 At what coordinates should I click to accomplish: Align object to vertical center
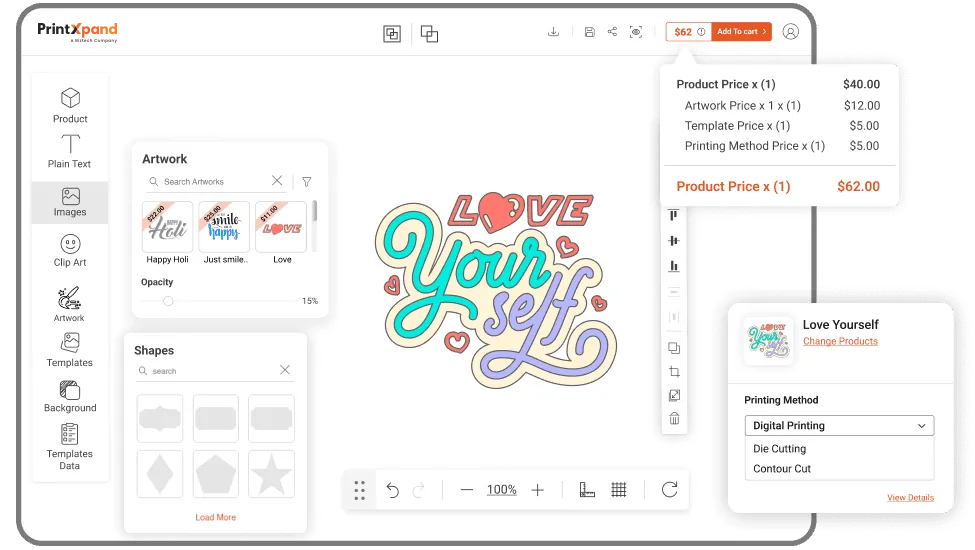pos(673,241)
